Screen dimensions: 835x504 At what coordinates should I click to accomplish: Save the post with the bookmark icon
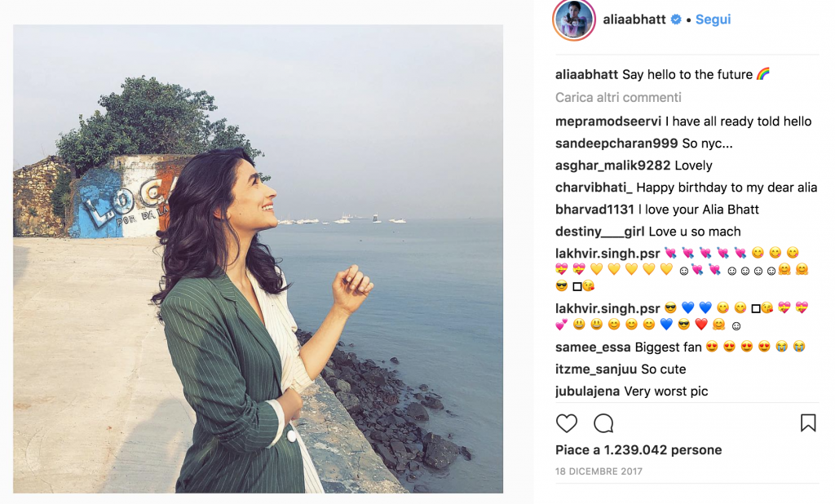click(808, 423)
